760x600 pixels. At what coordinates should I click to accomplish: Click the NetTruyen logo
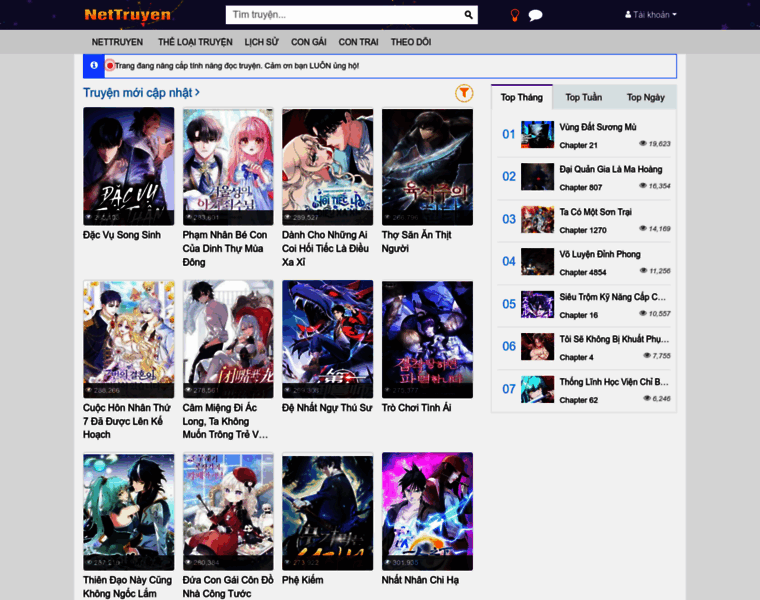127,15
